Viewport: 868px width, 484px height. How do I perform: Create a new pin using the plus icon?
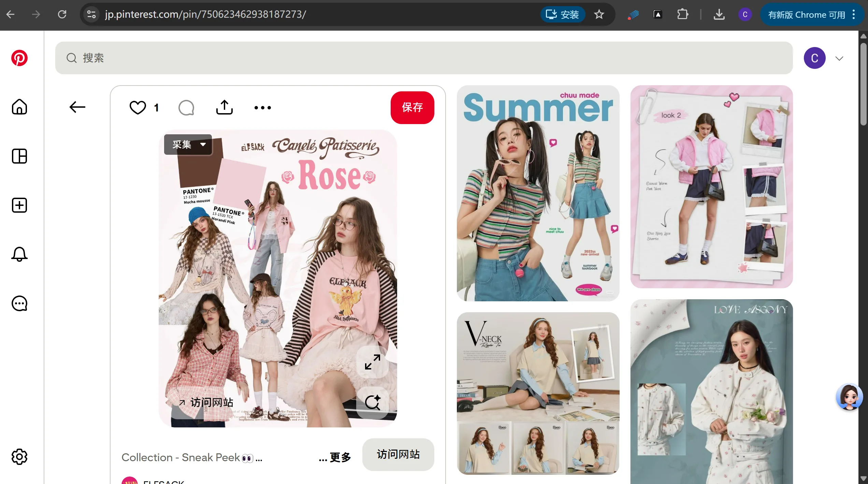19,205
